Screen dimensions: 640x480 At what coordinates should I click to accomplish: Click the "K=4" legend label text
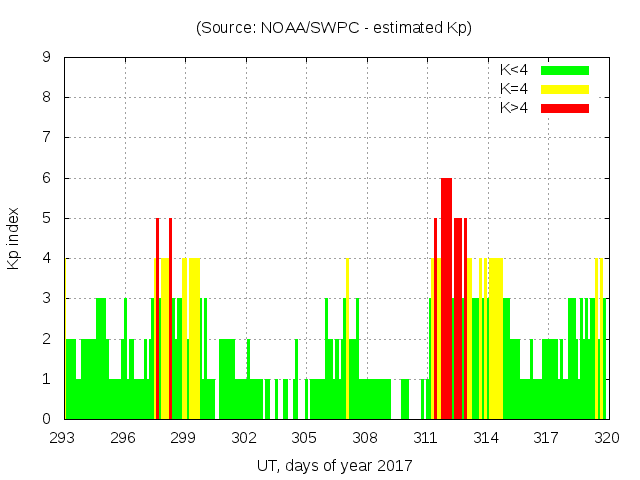[514, 89]
